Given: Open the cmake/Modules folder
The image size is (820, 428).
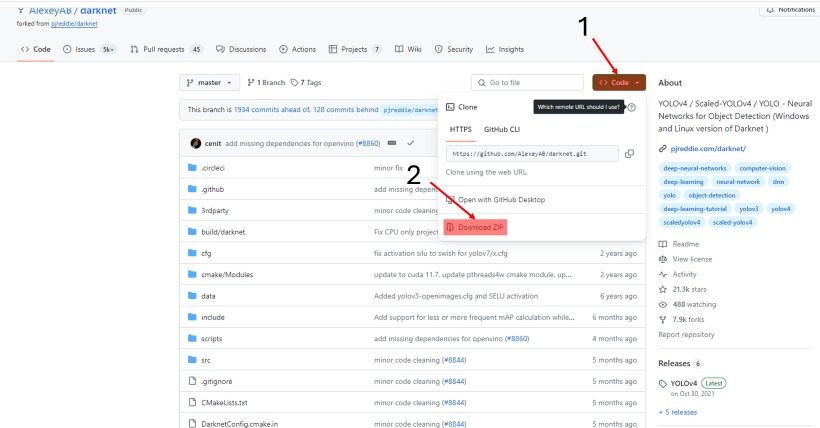Looking at the screenshot, I should click(x=227, y=275).
